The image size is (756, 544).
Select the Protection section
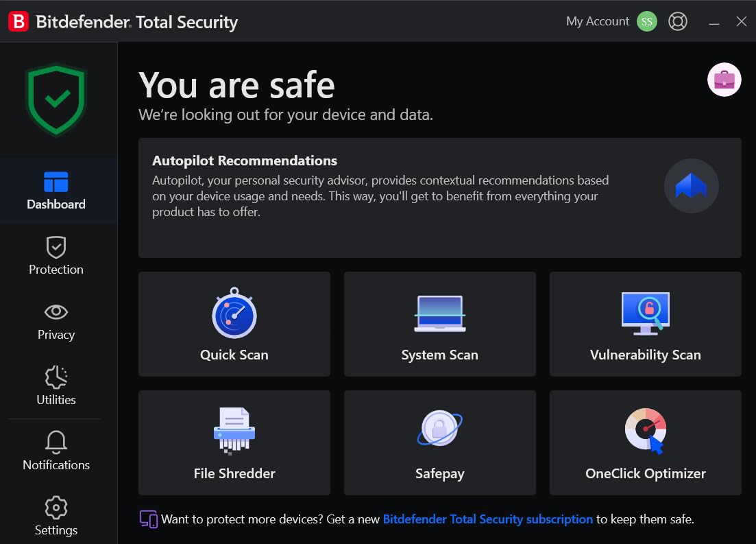point(56,256)
